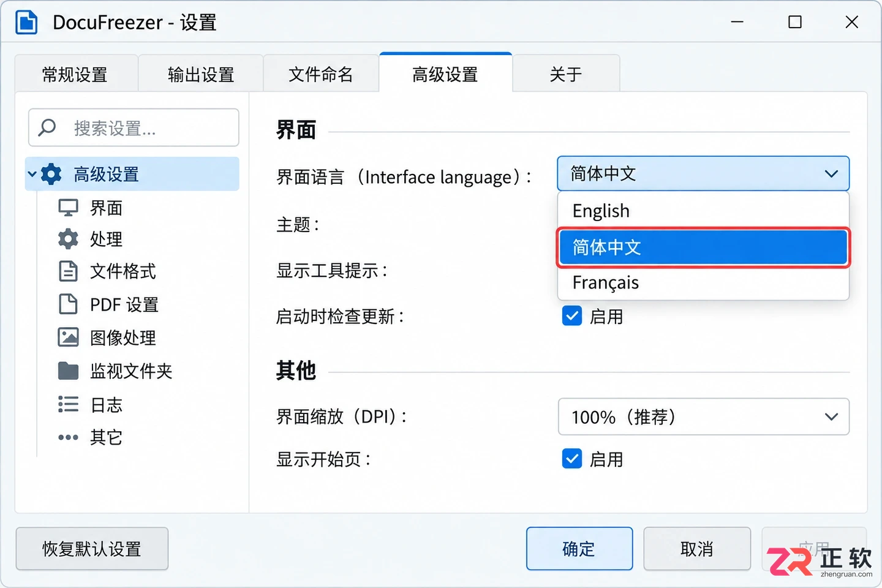Select the 文件格式 tree item label

[123, 271]
